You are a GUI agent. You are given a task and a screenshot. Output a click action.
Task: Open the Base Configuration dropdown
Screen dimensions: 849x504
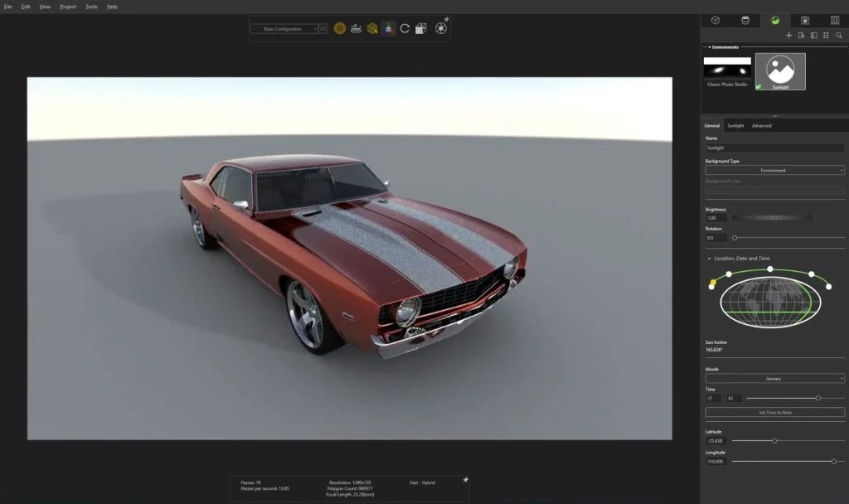[x=284, y=28]
